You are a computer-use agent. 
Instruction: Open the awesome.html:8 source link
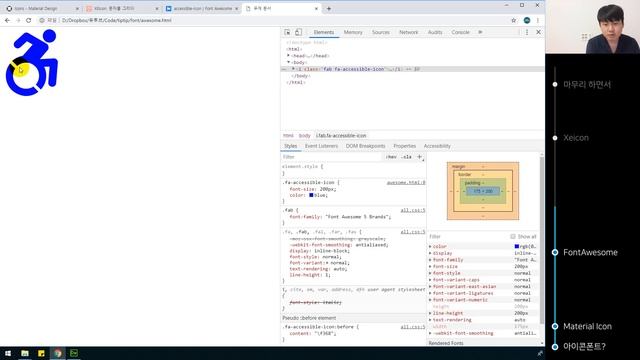pos(406,183)
